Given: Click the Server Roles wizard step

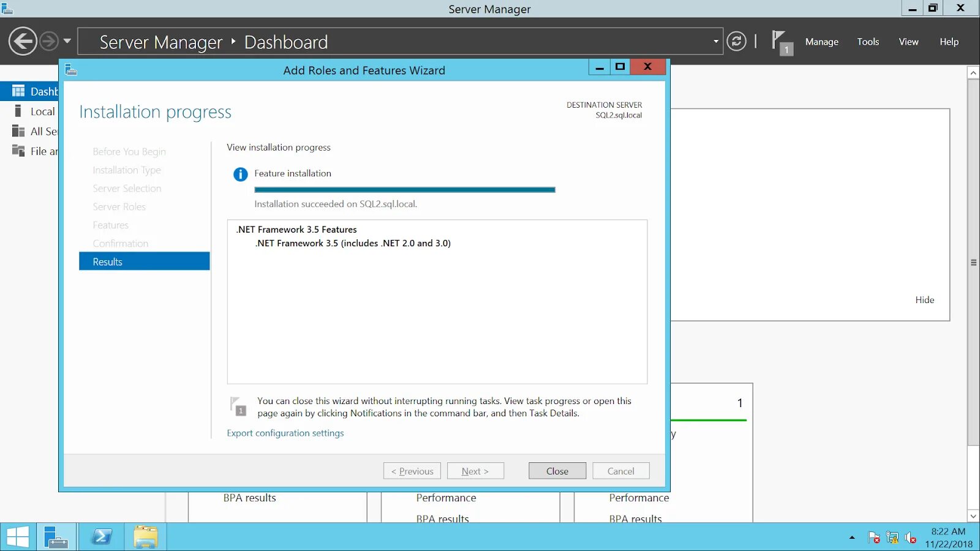Looking at the screenshot, I should point(119,207).
